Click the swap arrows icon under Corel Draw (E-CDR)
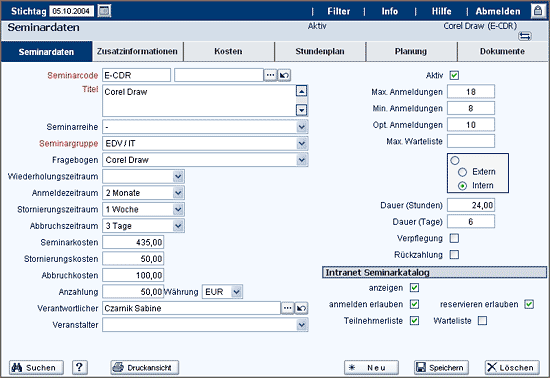This screenshot has width=550, height=378. (525, 36)
